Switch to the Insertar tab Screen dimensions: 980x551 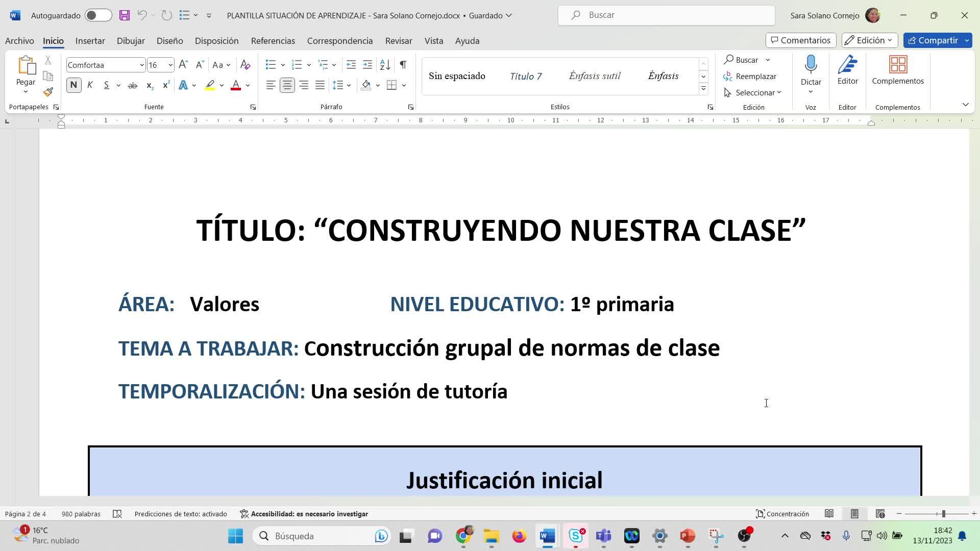(90, 41)
